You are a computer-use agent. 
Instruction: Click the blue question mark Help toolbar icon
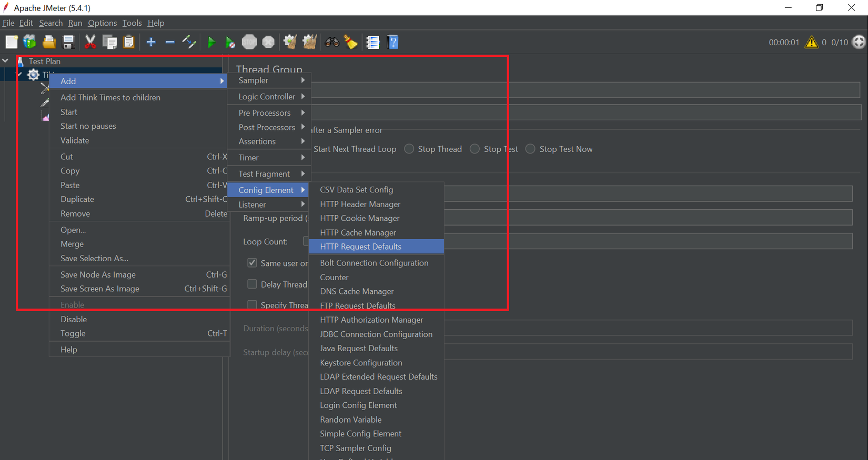click(x=392, y=42)
